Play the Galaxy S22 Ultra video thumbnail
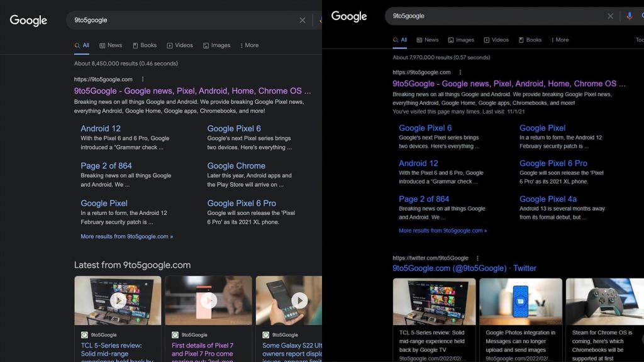Screen dimensions: 644x362 pos(299,300)
